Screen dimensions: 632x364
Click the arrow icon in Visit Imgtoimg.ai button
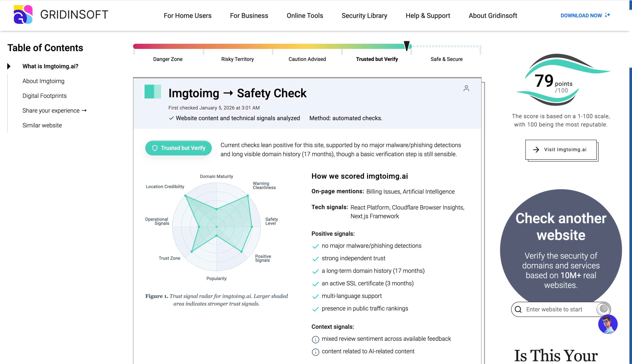536,150
